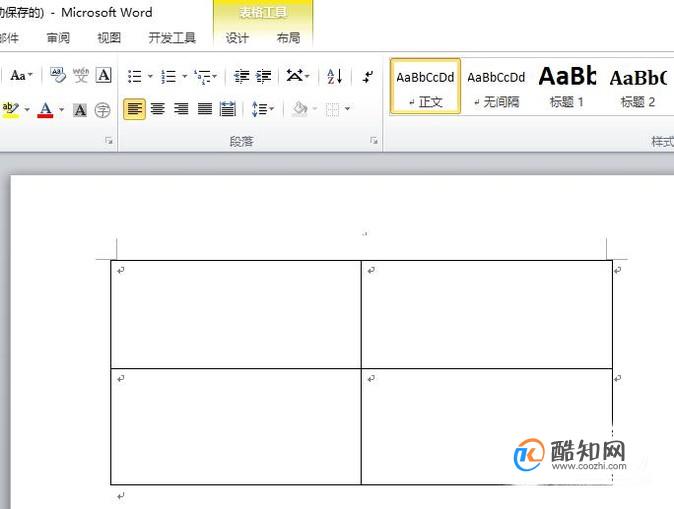674x509 pixels.
Task: Open the Font dialog launcher
Action: 109,141
